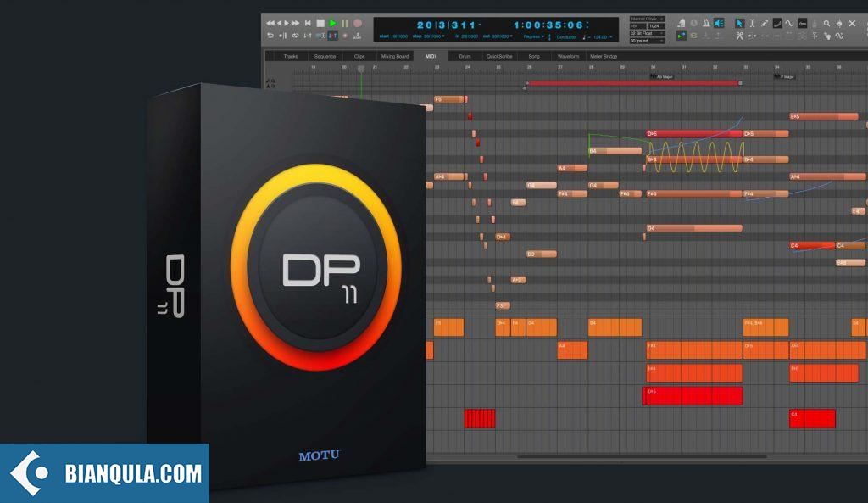868x503 pixels.
Task: Click the 1:00:35:06 timecode counter
Action: click(548, 25)
